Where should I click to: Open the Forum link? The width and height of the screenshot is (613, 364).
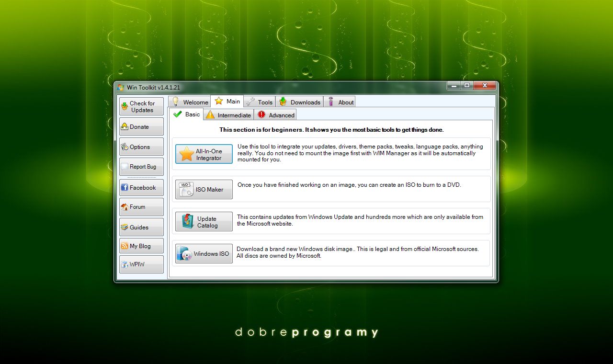click(x=141, y=207)
